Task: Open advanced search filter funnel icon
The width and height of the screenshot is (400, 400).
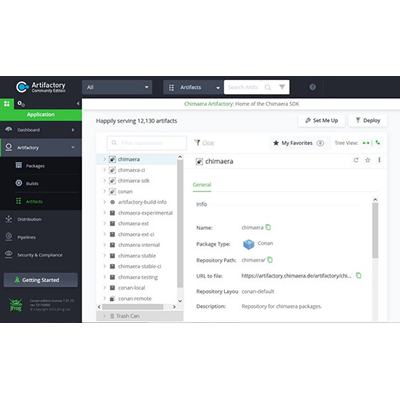Action: (x=282, y=87)
